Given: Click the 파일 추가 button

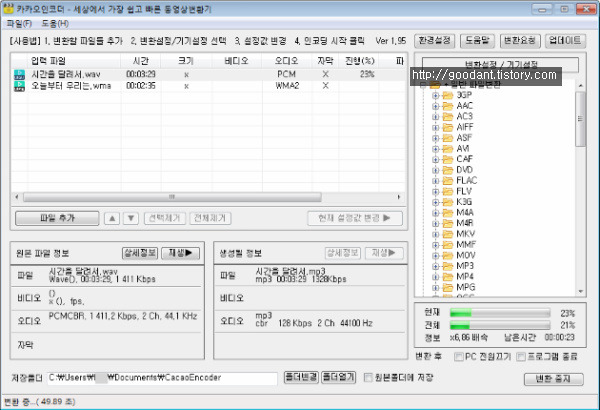Looking at the screenshot, I should tap(57, 218).
